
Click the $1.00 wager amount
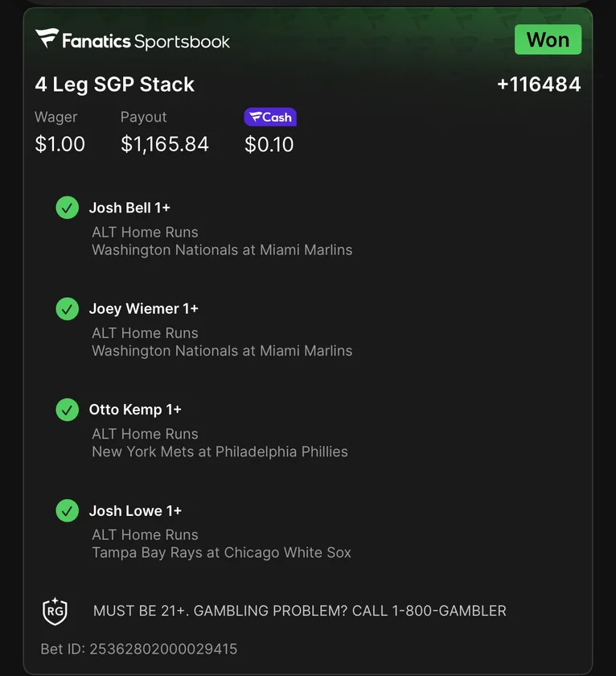pyautogui.click(x=60, y=145)
